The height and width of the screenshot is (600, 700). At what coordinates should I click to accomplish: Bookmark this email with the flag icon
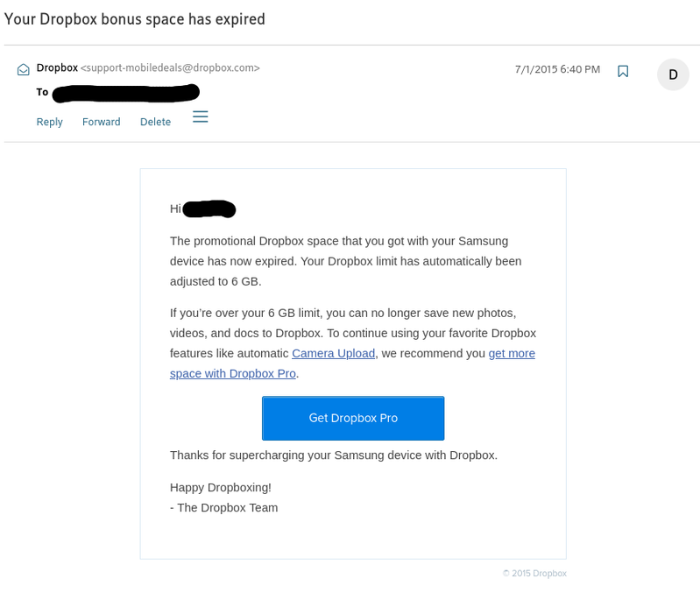pyautogui.click(x=623, y=71)
